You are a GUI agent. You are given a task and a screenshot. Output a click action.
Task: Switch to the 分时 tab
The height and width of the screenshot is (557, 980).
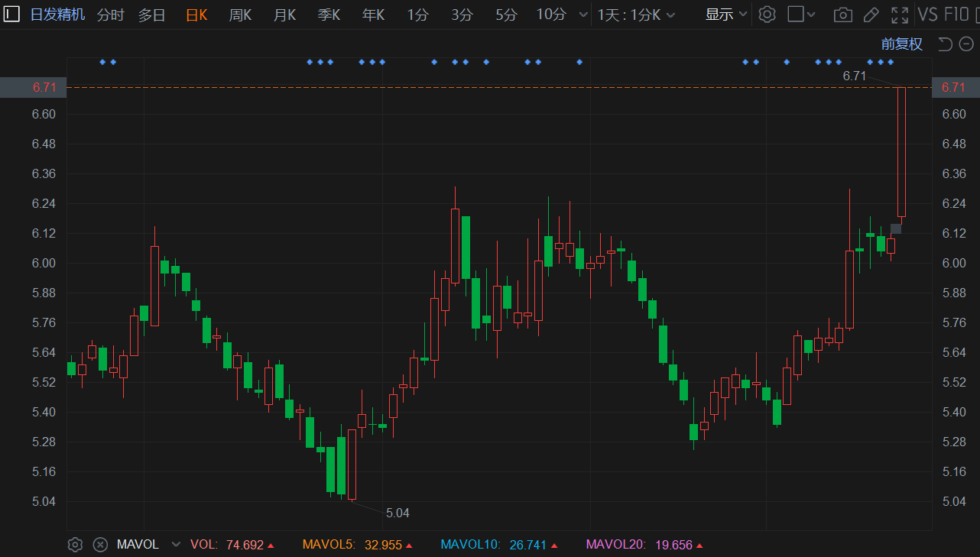click(x=111, y=15)
